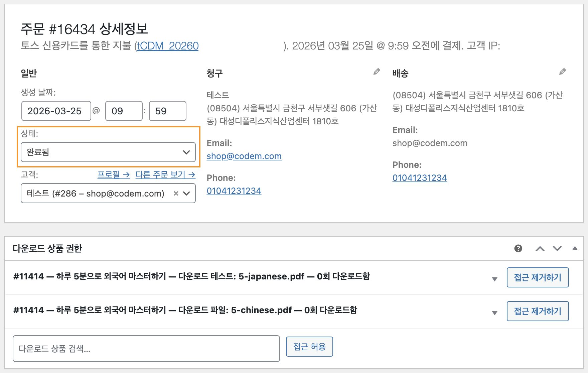
Task: Expand the 5-japanese.pdf download entry
Action: [495, 279]
